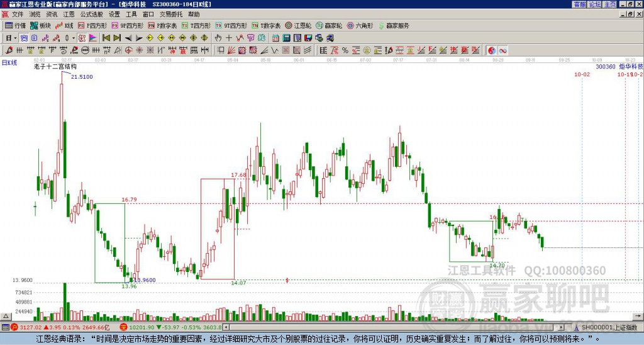This screenshot has width=644, height=345.
Task: Click the status bar grid icon
Action: pos(5,327)
